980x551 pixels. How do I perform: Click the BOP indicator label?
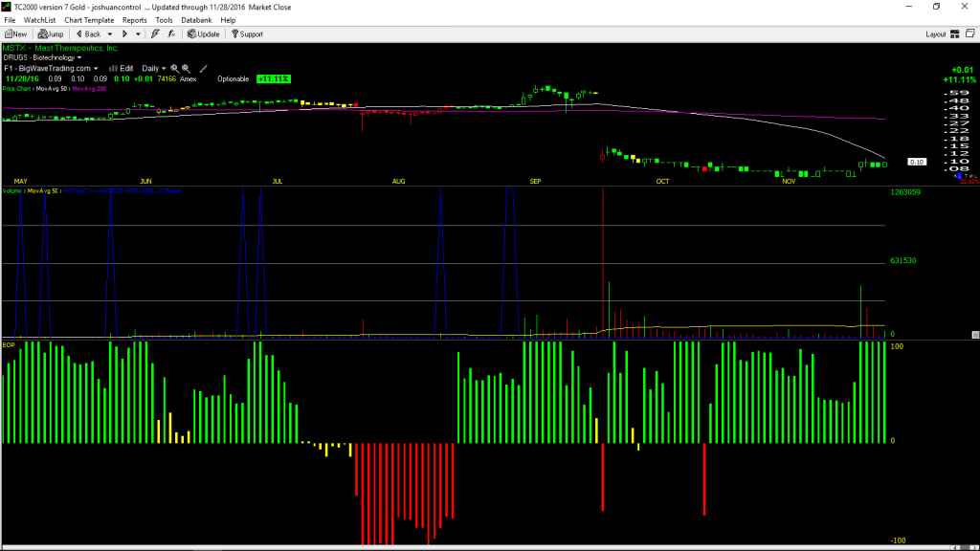point(9,344)
